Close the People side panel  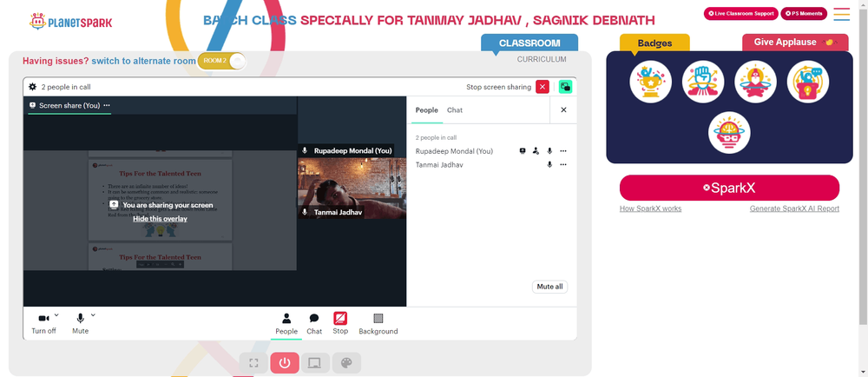point(563,109)
